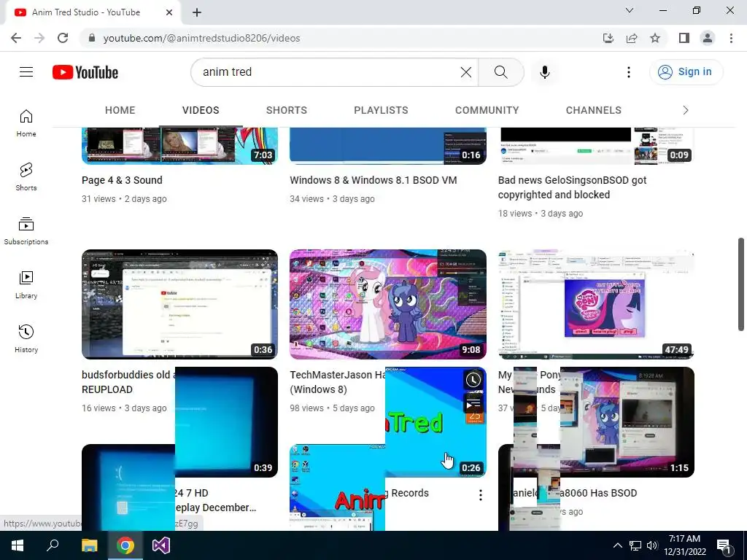Click the install app icon in address bar
Screen dimensions: 747x560
[x=608, y=38]
